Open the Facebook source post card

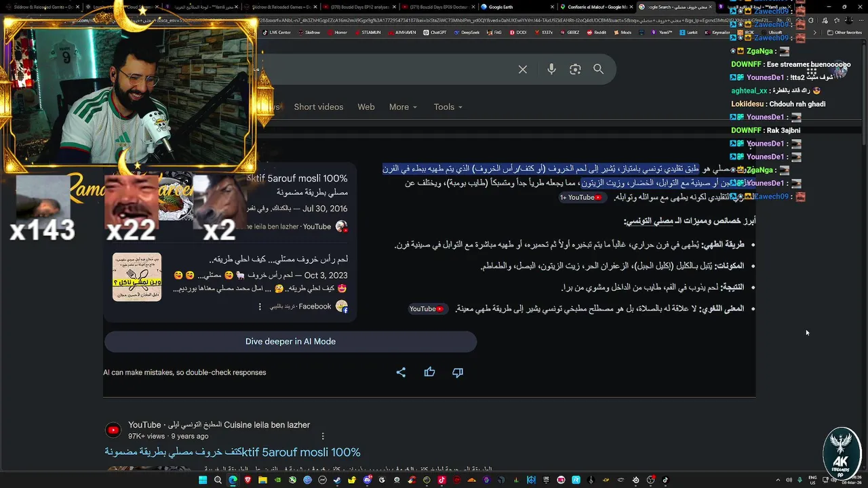point(231,283)
